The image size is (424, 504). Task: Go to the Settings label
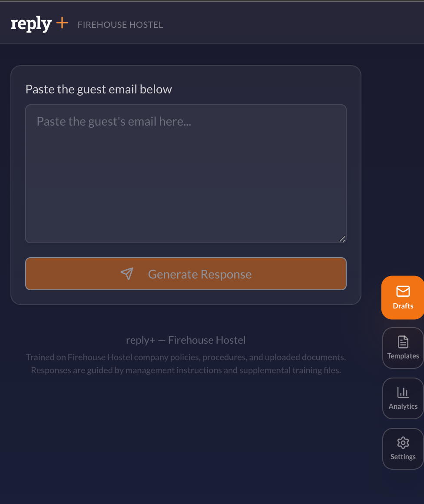403,457
